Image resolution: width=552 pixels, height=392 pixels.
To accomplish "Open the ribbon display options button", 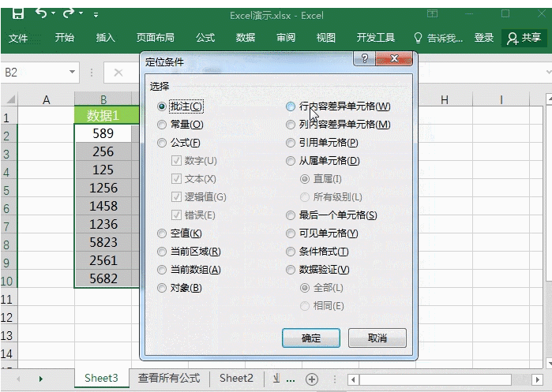I will pos(432,13).
